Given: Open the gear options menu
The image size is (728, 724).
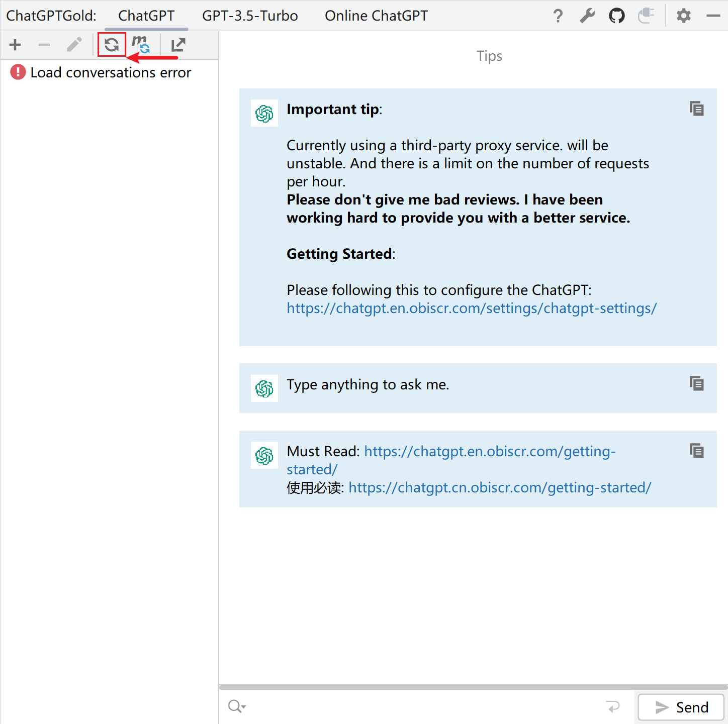Looking at the screenshot, I should click(683, 16).
